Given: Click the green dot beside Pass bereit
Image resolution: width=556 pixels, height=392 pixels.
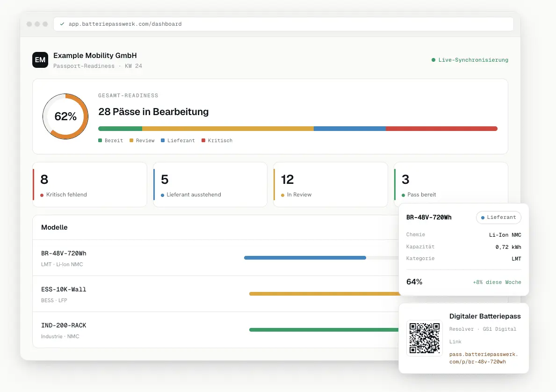Looking at the screenshot, I should (x=403, y=195).
